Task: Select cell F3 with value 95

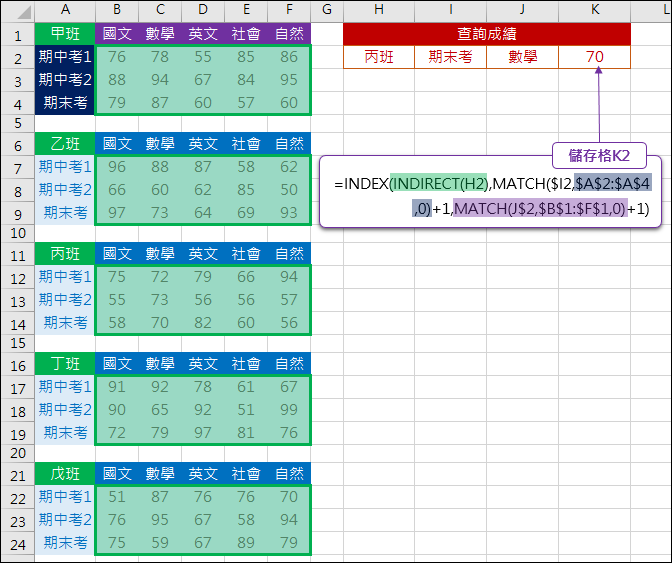Action: pos(289,80)
